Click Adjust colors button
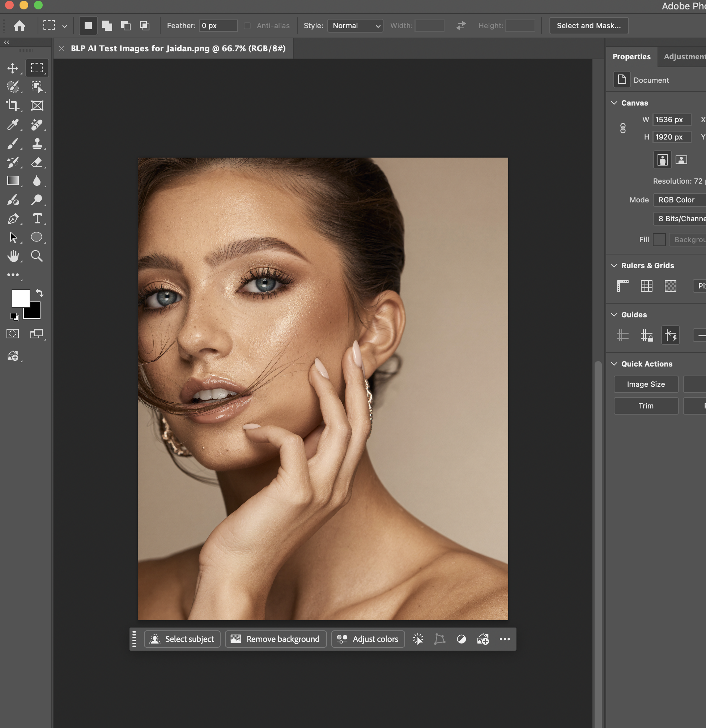The width and height of the screenshot is (706, 728). point(368,639)
